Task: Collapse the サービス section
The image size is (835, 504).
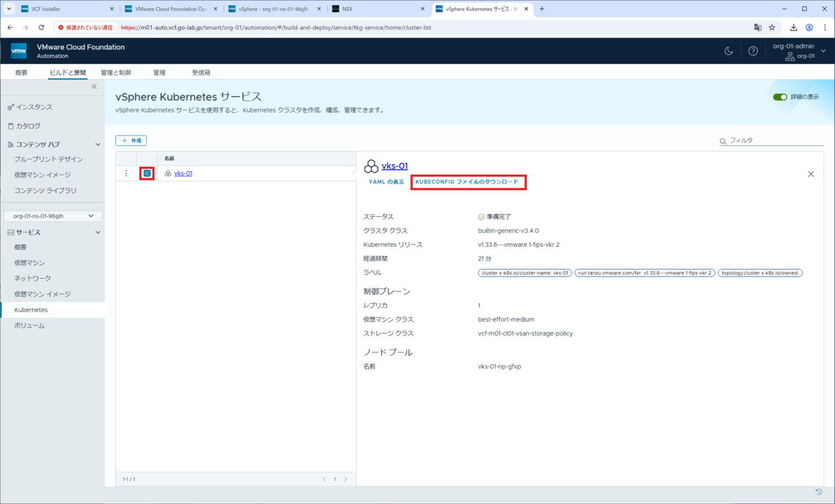Action: tap(97, 232)
